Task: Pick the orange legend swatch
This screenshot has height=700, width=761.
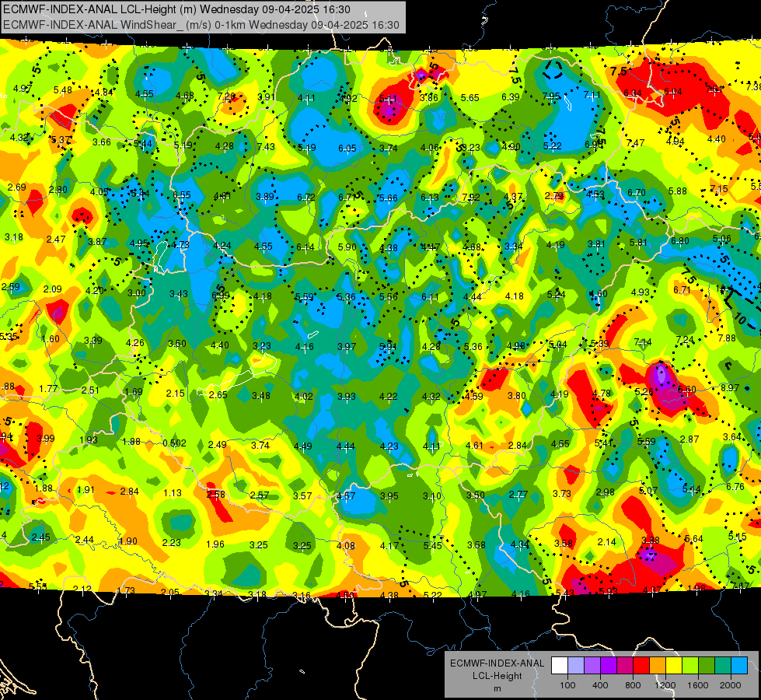Action: [x=658, y=666]
